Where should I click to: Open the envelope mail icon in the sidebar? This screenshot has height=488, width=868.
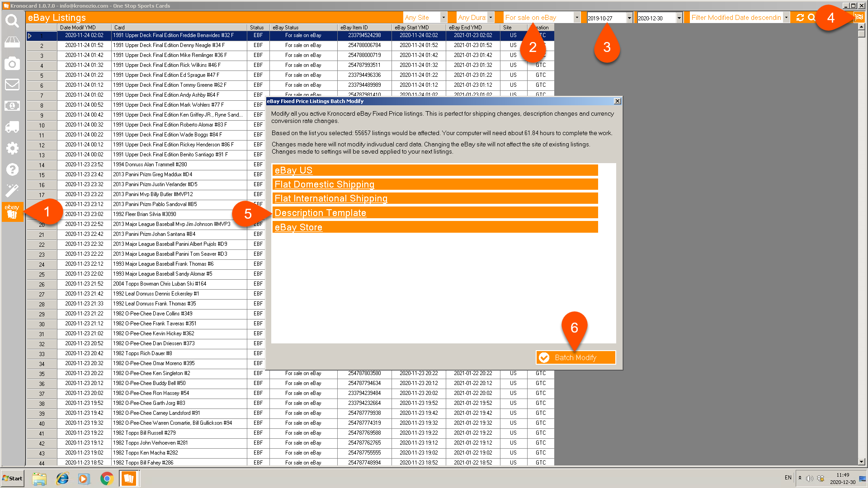12,84
